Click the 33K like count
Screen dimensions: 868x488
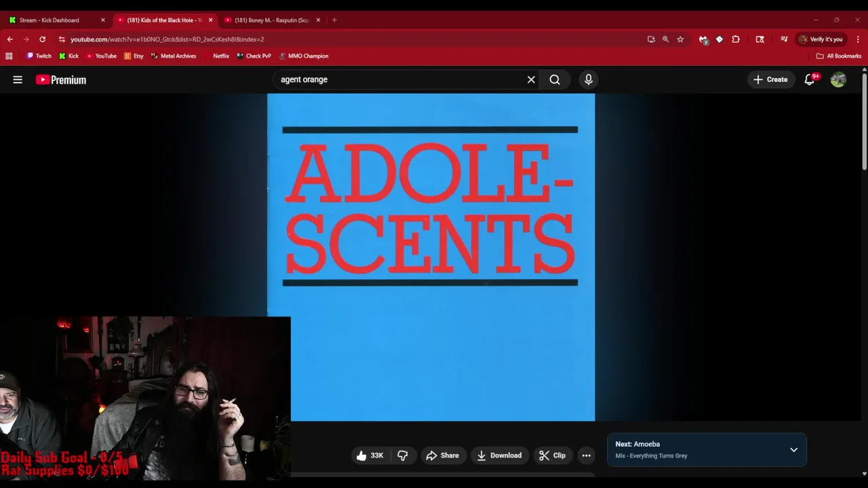[377, 455]
